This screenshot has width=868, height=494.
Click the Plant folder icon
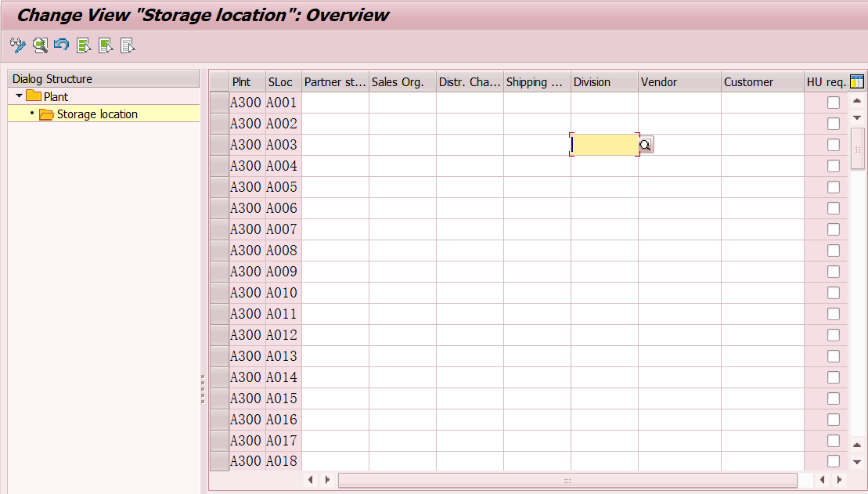point(34,96)
